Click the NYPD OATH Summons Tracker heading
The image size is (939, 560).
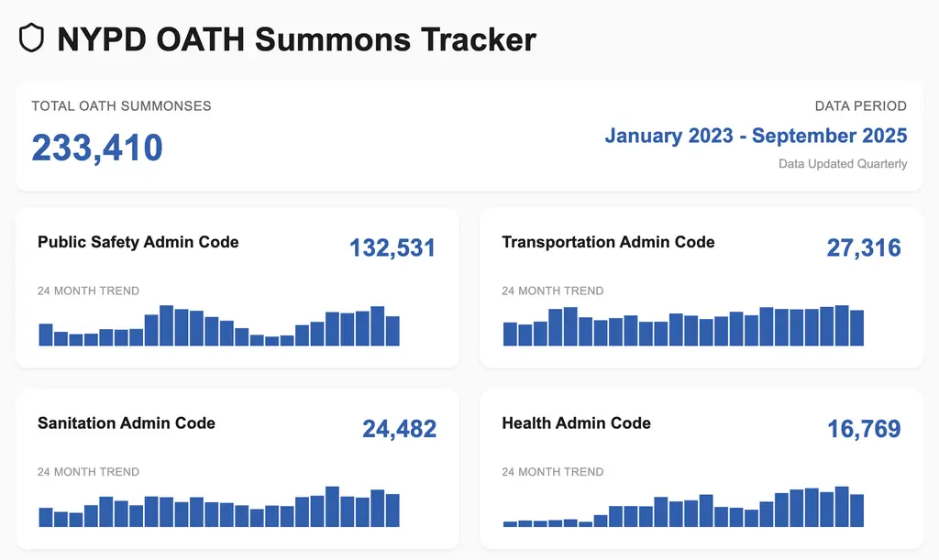coord(296,39)
